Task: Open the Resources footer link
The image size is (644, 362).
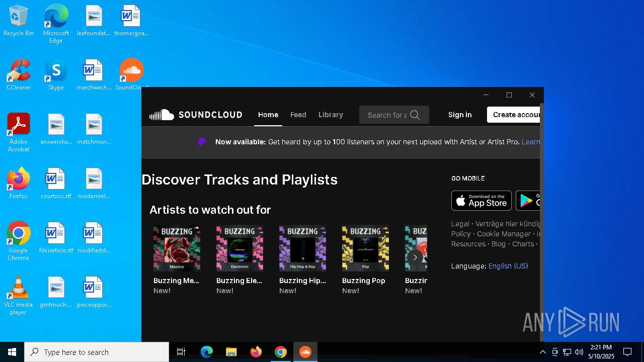Action: 468,244
